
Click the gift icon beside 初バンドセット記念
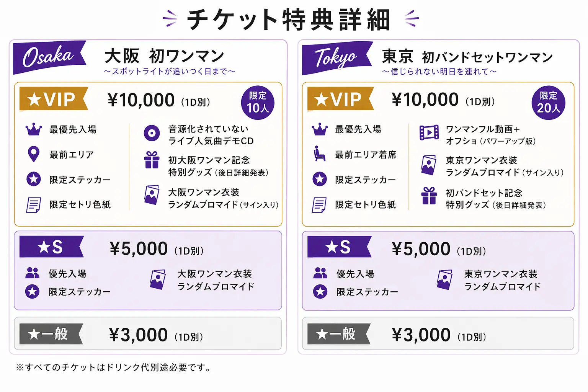[x=429, y=196]
